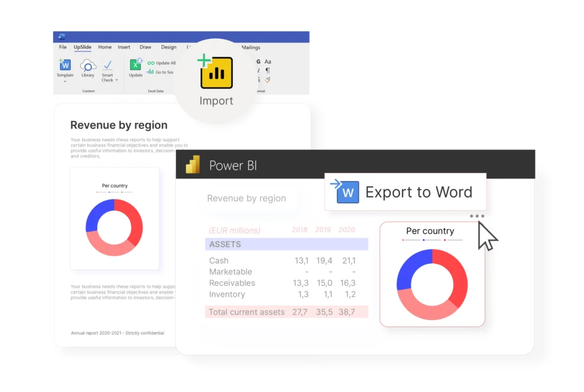Click the Update icon in Excel Data group

[135, 66]
